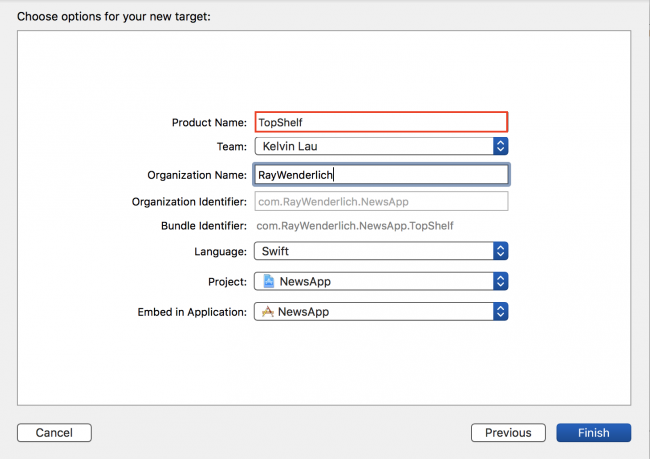The height and width of the screenshot is (459, 650).
Task: Click the blue arrows on the Language popup
Action: [x=501, y=252]
